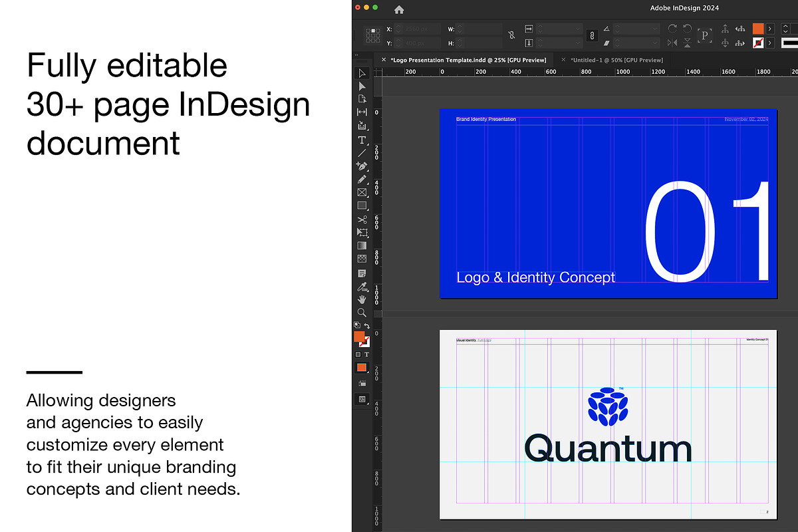The image size is (798, 532).
Task: Click the Flip Vertical icon
Action: pyautogui.click(x=688, y=43)
